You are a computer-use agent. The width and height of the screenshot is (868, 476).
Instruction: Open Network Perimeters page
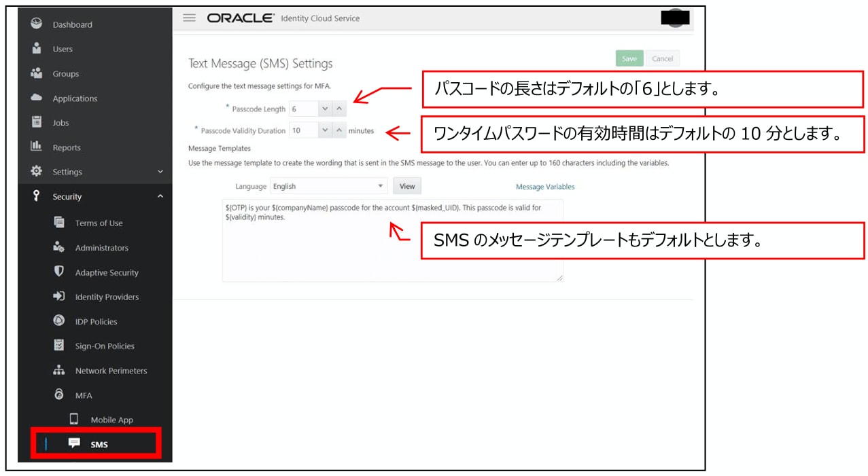(x=111, y=371)
